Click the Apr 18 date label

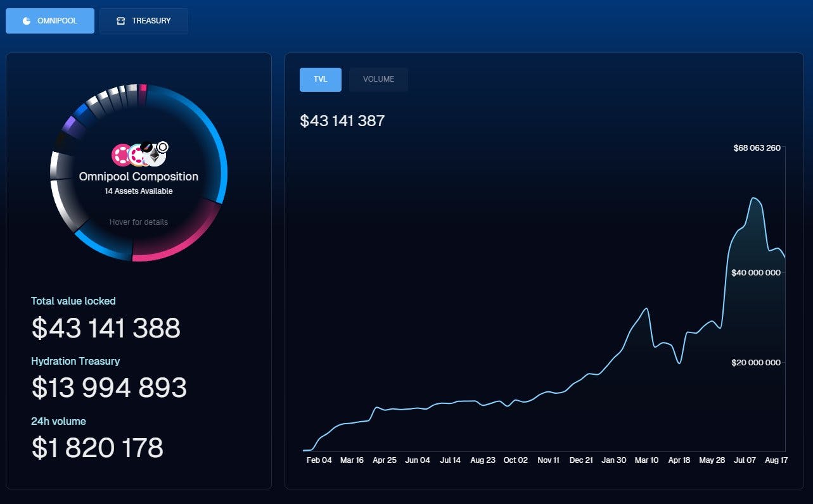(x=679, y=460)
